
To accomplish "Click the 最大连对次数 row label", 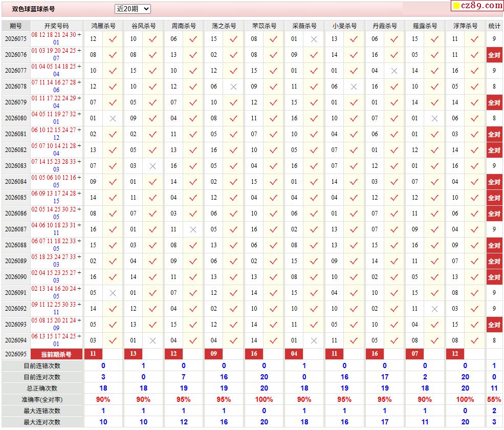I will 42,422.
